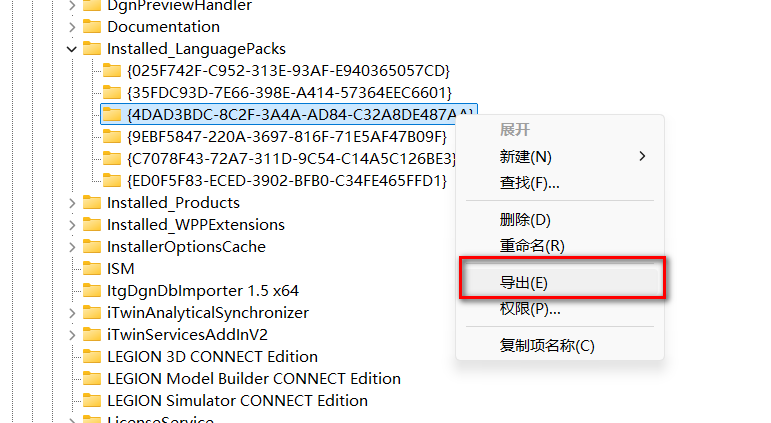This screenshot has width=771, height=423.
Task: Select the {9EBF5847-220A-3697-816F-71E5AF47B09F} key
Action: coord(287,137)
